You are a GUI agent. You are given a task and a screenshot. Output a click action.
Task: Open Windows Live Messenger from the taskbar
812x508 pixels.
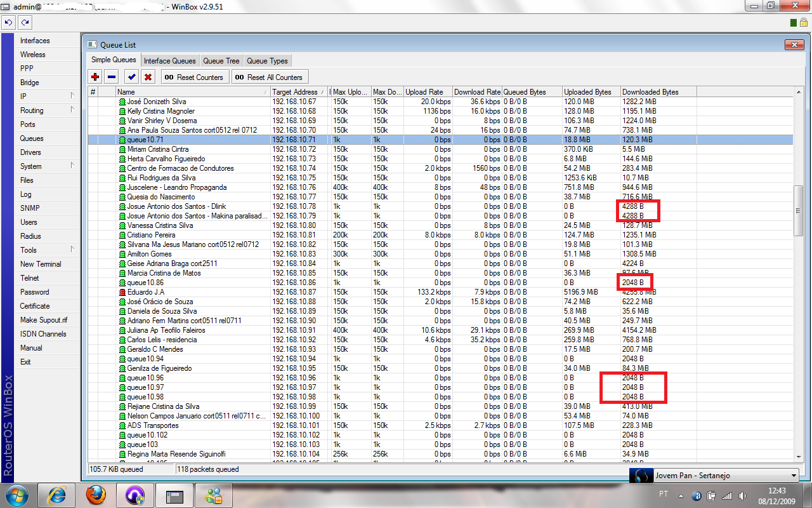click(213, 494)
